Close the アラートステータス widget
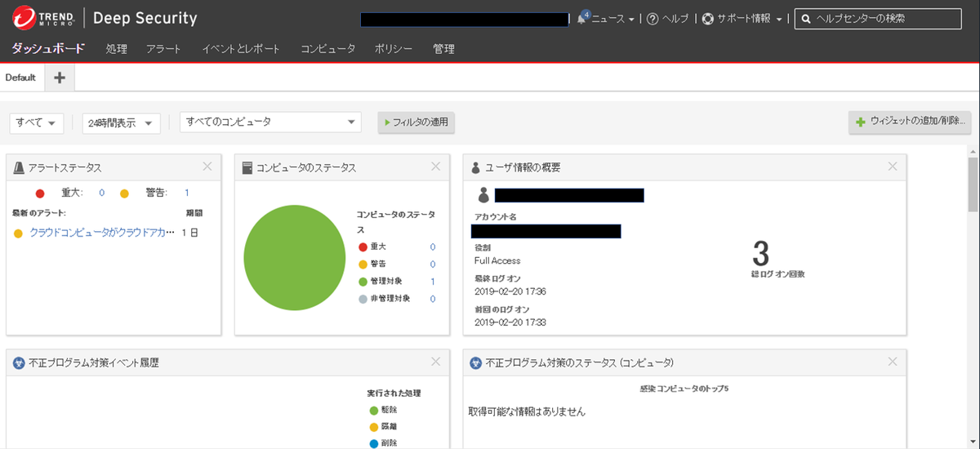Screen dimensions: 980x449 [207, 167]
